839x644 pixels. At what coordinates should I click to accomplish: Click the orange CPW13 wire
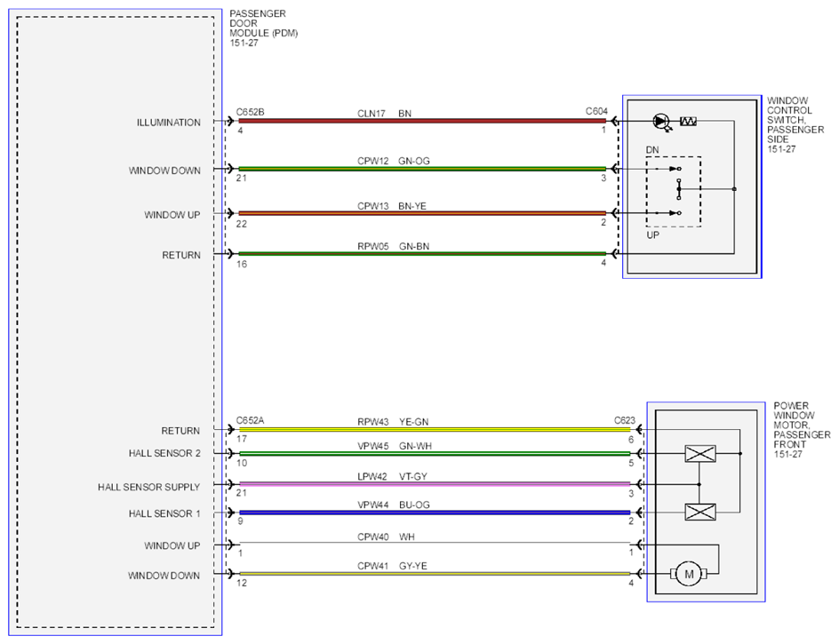click(422, 213)
